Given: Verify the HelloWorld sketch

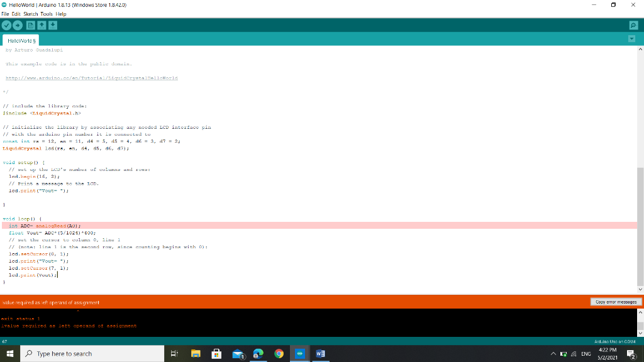Looking at the screenshot, I should [7, 25].
